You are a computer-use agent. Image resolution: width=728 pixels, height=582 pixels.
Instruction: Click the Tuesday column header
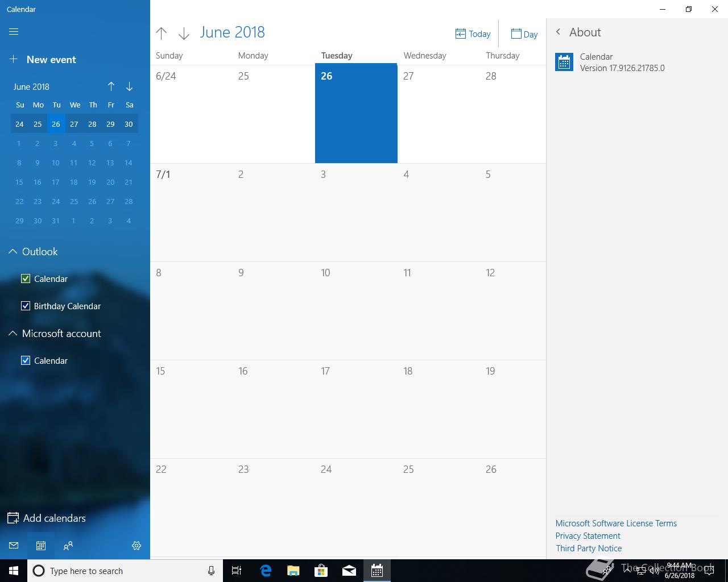337,55
